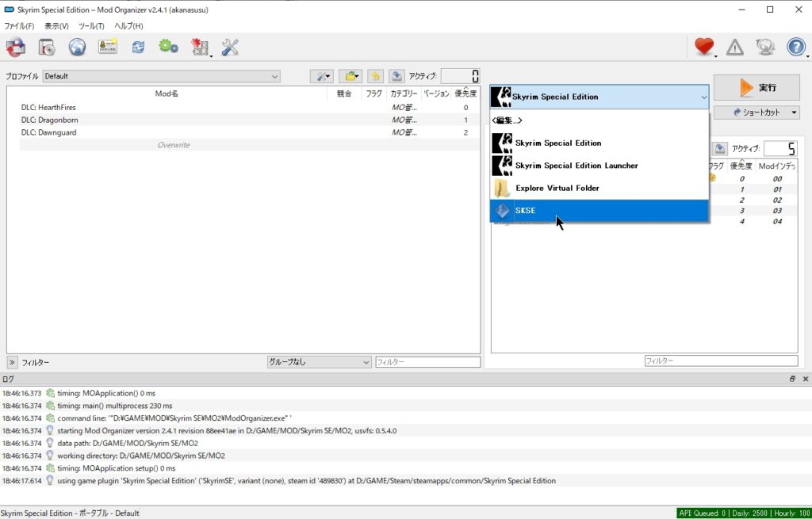Sort mod list by フラグ column

click(x=373, y=93)
